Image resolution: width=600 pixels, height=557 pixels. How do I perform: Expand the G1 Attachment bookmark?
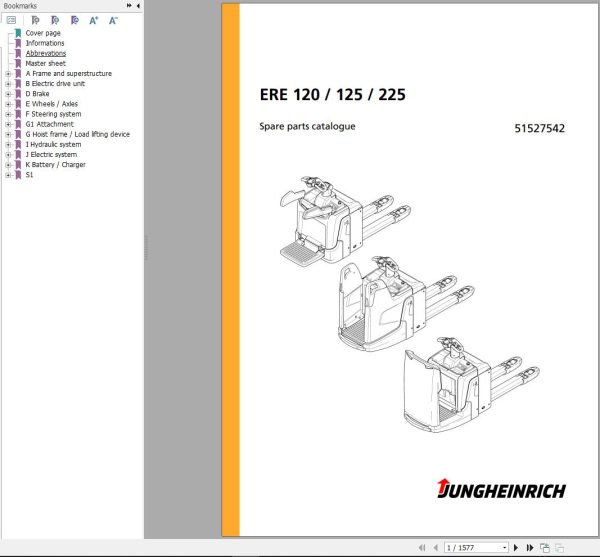pyautogui.click(x=8, y=124)
